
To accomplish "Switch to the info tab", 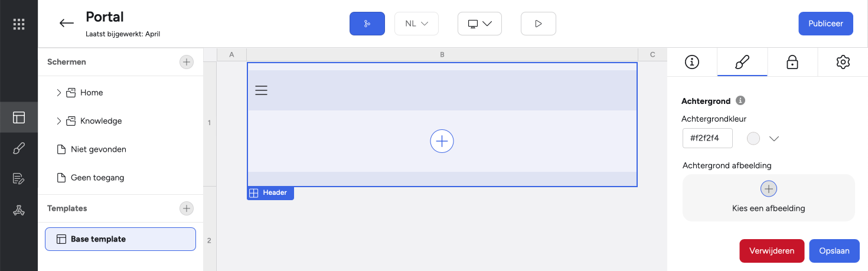I will [x=692, y=62].
